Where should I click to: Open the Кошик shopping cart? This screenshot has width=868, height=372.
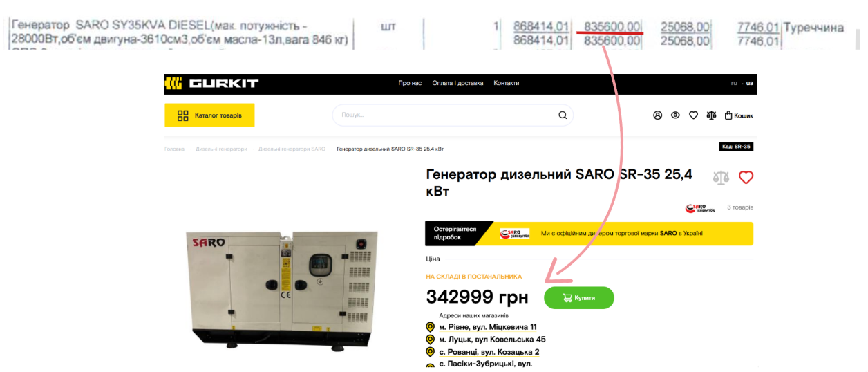point(739,115)
